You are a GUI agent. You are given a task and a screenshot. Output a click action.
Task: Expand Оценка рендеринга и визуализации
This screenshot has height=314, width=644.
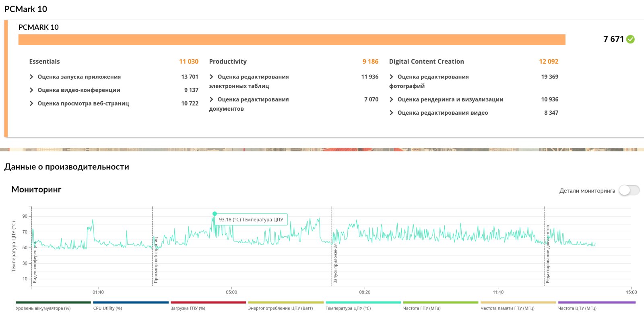391,99
